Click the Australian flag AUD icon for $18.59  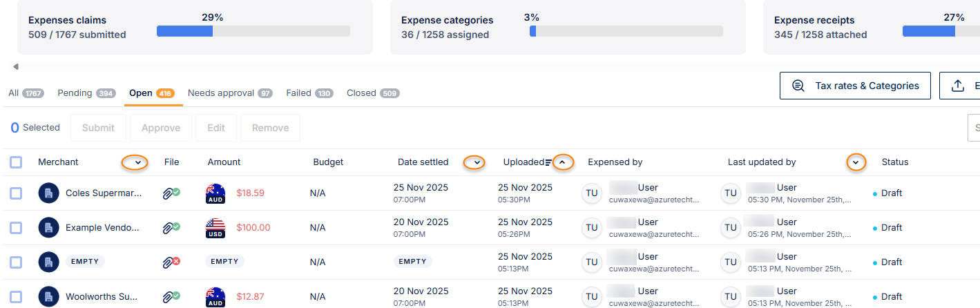(x=215, y=193)
